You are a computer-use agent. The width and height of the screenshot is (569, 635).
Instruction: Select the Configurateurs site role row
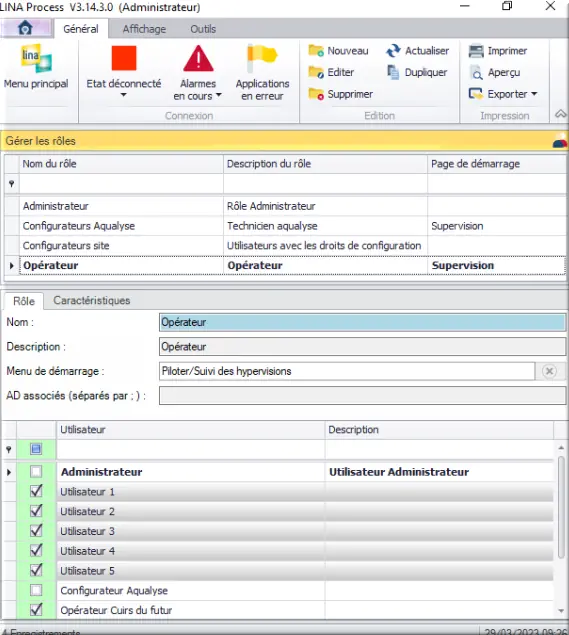(x=285, y=246)
